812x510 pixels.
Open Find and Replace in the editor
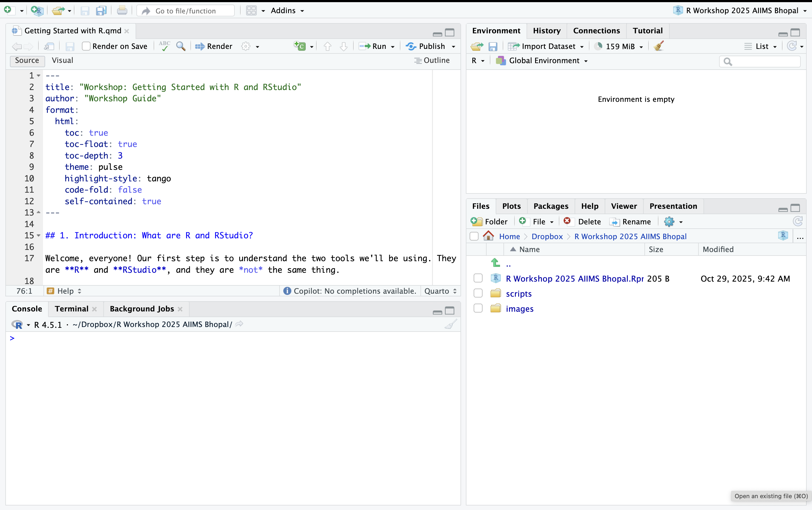tap(181, 46)
